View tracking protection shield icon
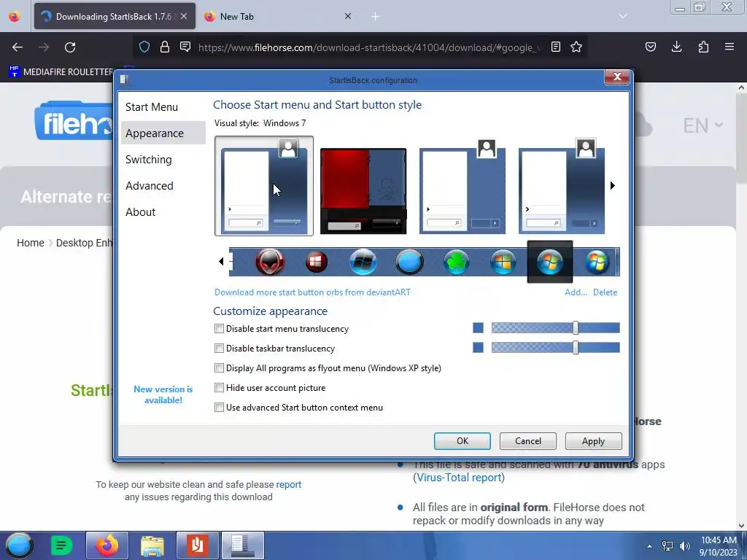 [x=144, y=47]
